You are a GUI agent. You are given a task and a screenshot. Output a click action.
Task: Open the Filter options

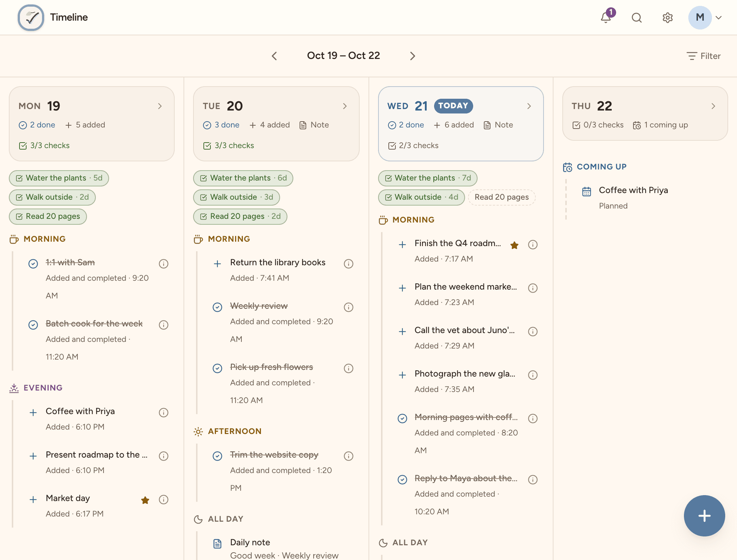click(x=703, y=56)
